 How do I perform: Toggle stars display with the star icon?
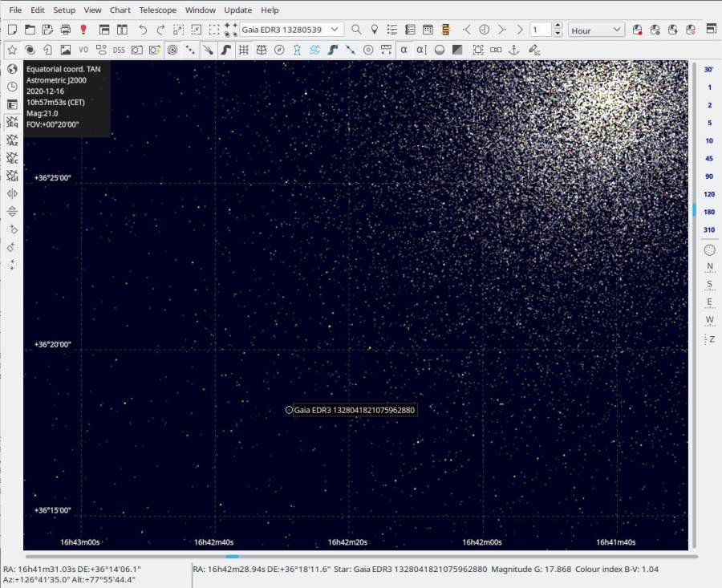coord(12,50)
